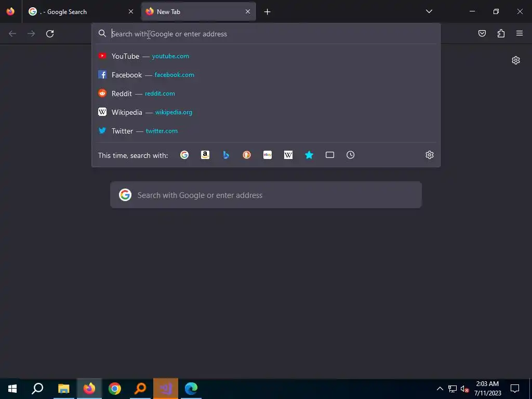List all tabs dropdown arrow
The width and height of the screenshot is (532, 399).
[x=429, y=11]
